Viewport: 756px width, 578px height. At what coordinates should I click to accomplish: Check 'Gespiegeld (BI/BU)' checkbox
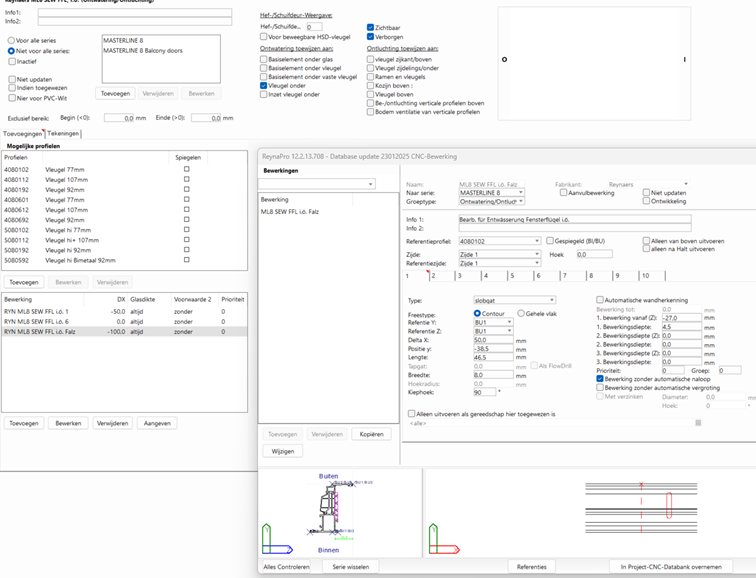click(x=550, y=241)
